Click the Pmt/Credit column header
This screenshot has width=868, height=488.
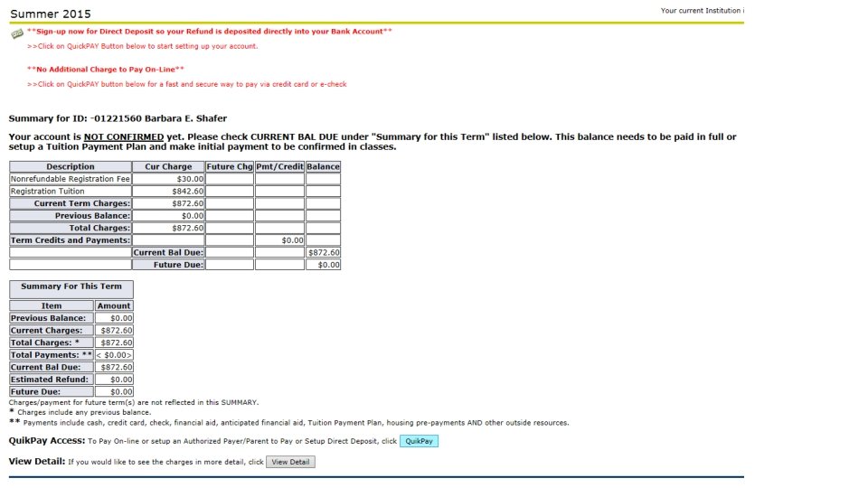pos(279,166)
